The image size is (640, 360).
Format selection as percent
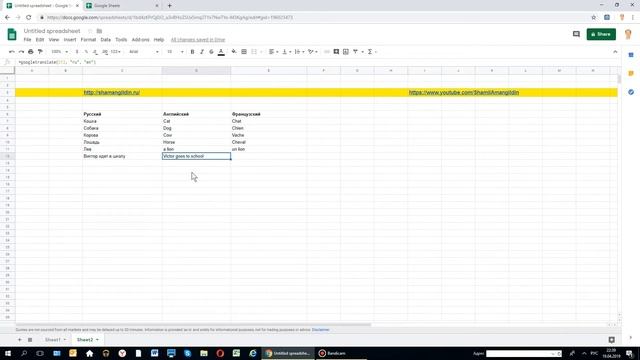[x=86, y=52]
